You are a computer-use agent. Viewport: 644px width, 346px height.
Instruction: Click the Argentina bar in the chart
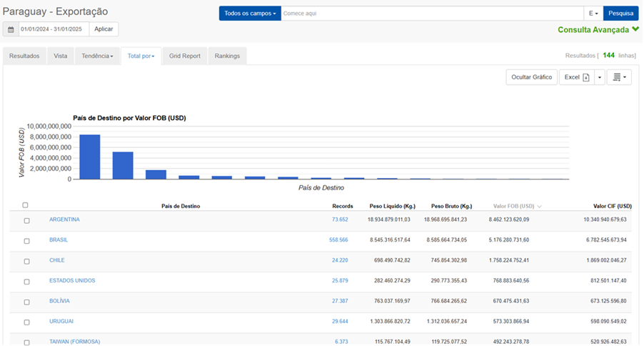pyautogui.click(x=89, y=157)
